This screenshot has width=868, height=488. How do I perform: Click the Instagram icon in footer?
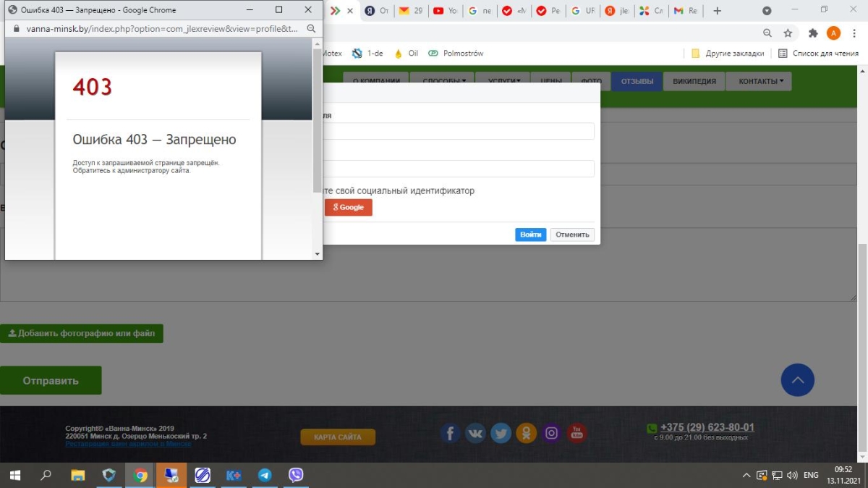point(551,433)
